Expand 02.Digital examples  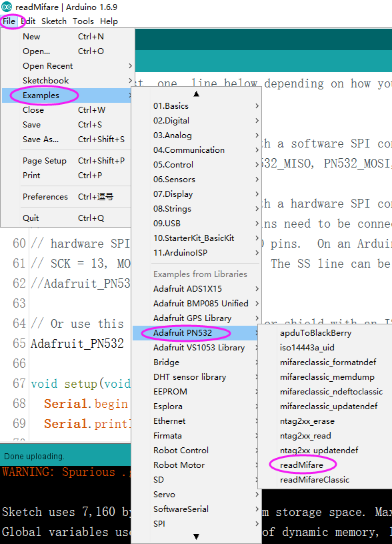[x=196, y=120]
